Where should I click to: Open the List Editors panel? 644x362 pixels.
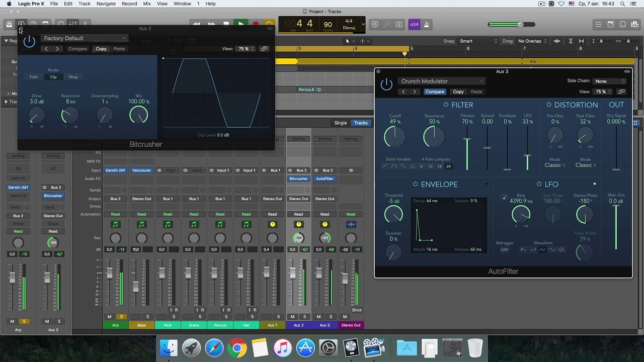pyautogui.click(x=598, y=24)
